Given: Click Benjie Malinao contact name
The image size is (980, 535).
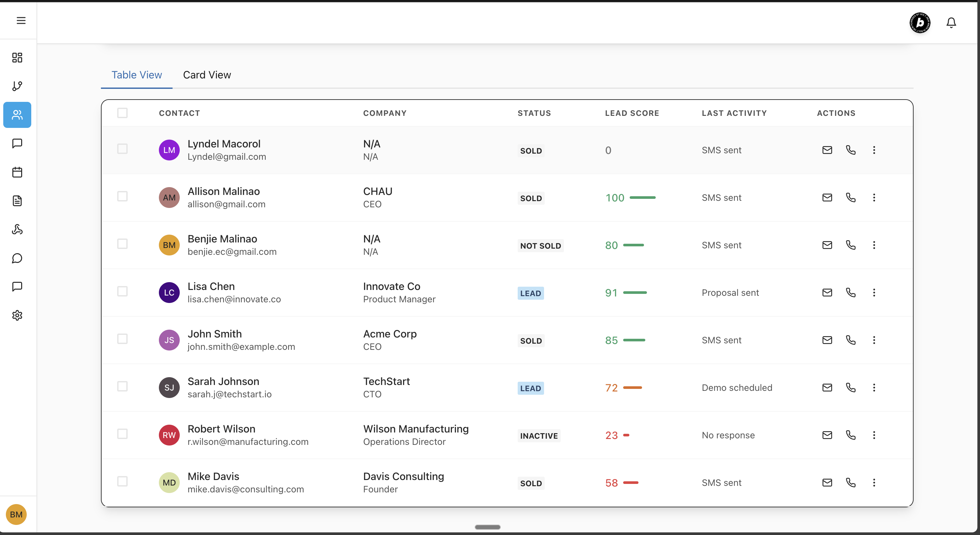Looking at the screenshot, I should tap(222, 239).
